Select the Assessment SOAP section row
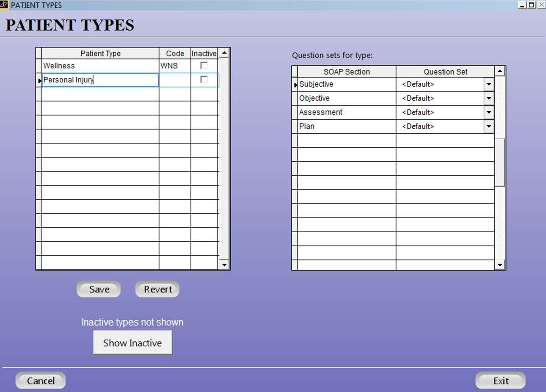This screenshot has width=546, height=392. (x=347, y=112)
